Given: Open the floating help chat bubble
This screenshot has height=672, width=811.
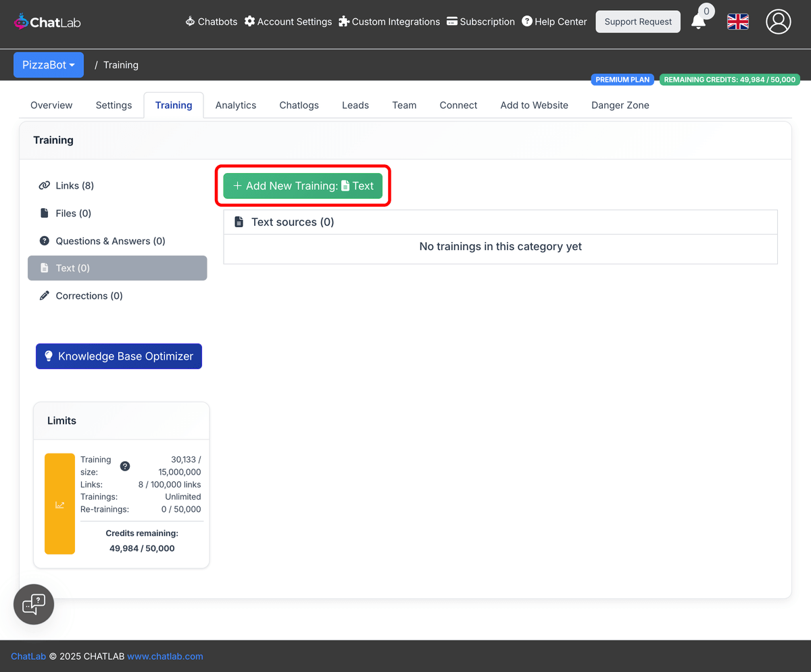Looking at the screenshot, I should (x=34, y=604).
